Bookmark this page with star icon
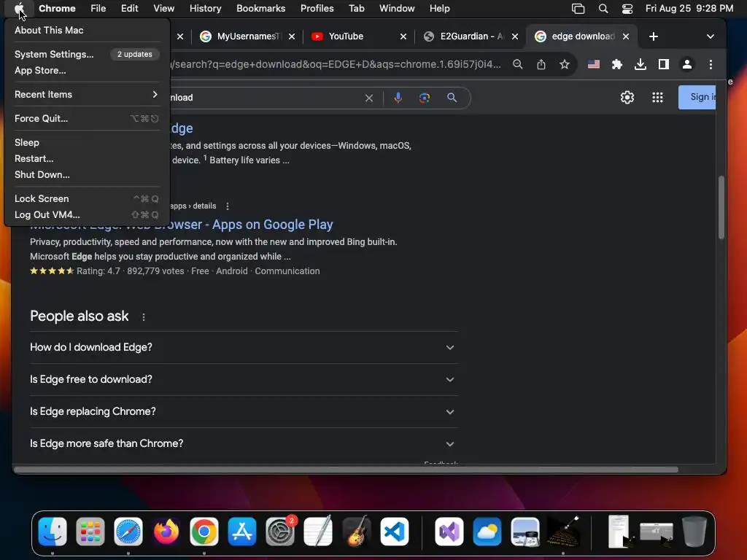The height and width of the screenshot is (560, 747). [565, 64]
